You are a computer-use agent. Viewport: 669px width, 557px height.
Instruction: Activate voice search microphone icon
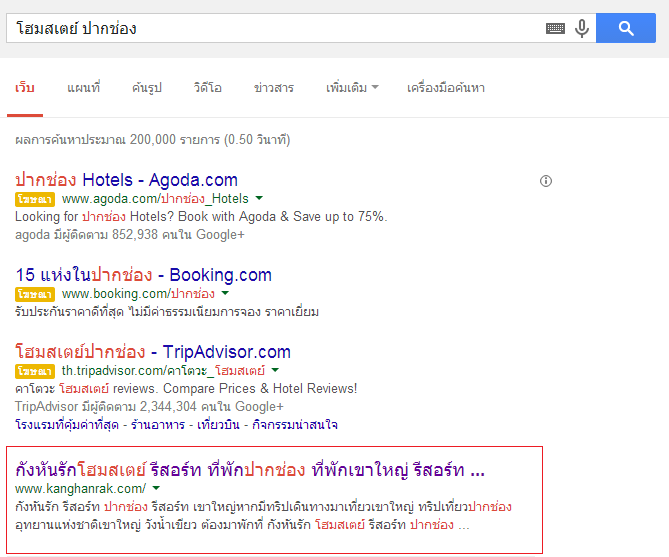[582, 29]
